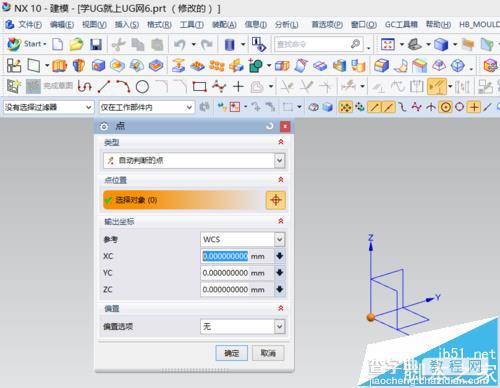Reset the point dialog with arrow icon

click(269, 126)
